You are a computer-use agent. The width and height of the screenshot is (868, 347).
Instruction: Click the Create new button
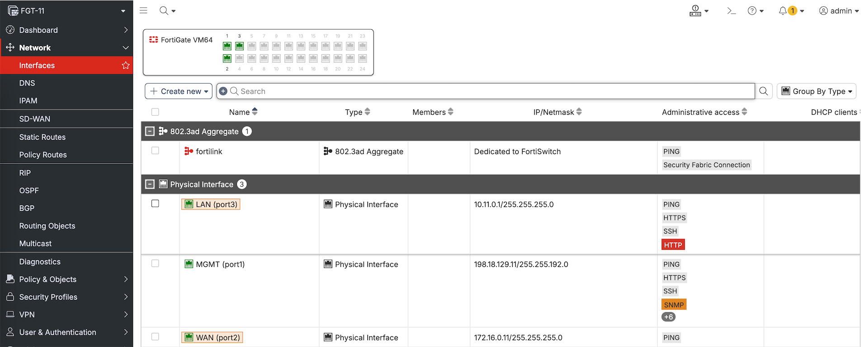pyautogui.click(x=178, y=91)
